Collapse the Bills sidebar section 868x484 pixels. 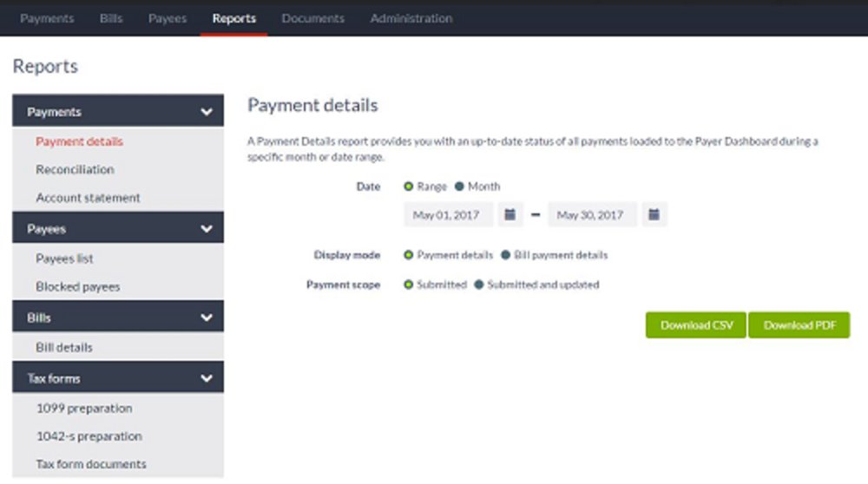coord(207,317)
